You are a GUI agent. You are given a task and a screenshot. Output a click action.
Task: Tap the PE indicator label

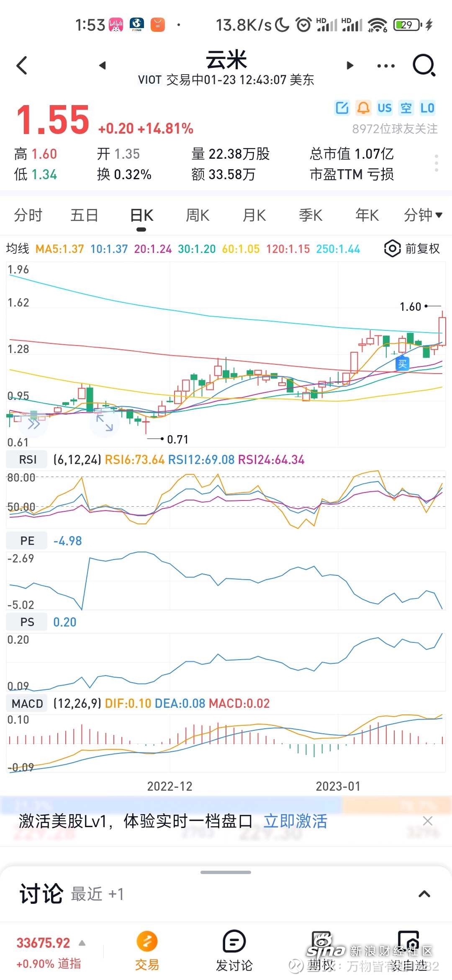(28, 541)
